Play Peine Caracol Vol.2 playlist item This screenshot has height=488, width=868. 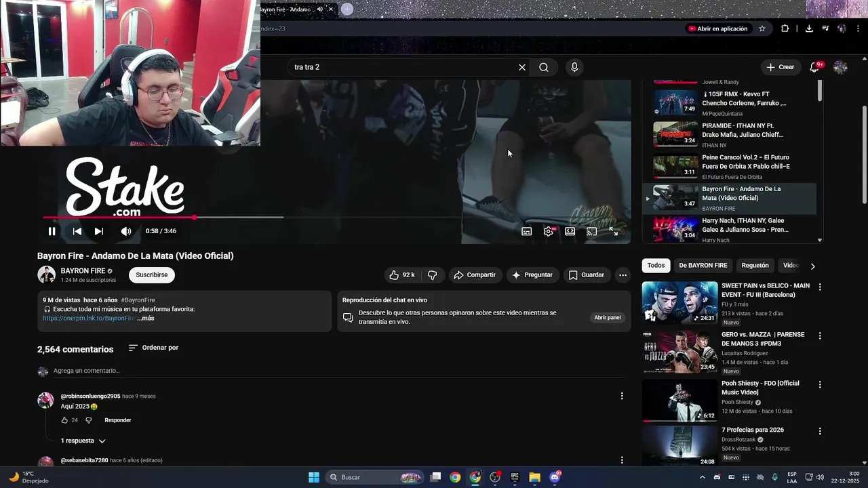point(730,167)
